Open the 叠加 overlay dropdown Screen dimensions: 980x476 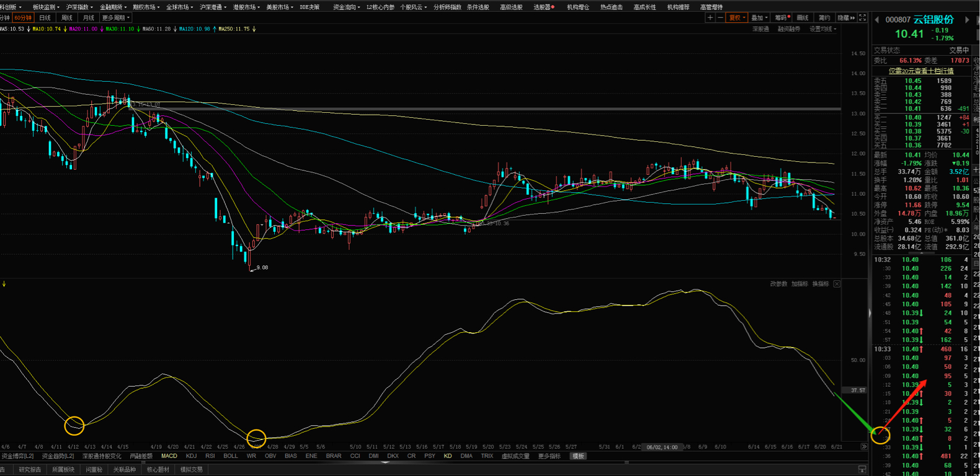760,18
